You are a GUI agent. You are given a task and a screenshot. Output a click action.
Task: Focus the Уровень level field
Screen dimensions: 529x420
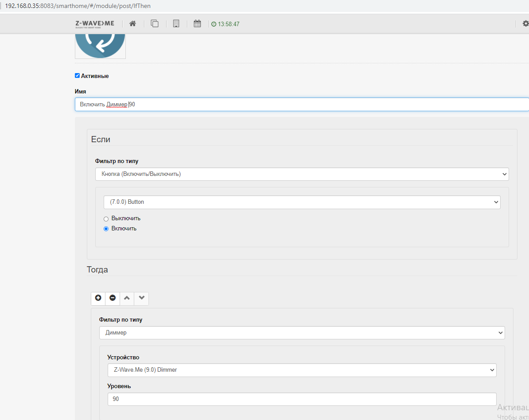(x=302, y=399)
